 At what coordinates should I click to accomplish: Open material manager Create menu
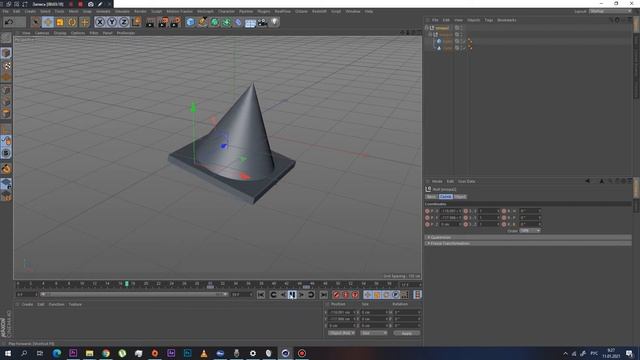[x=27, y=304]
